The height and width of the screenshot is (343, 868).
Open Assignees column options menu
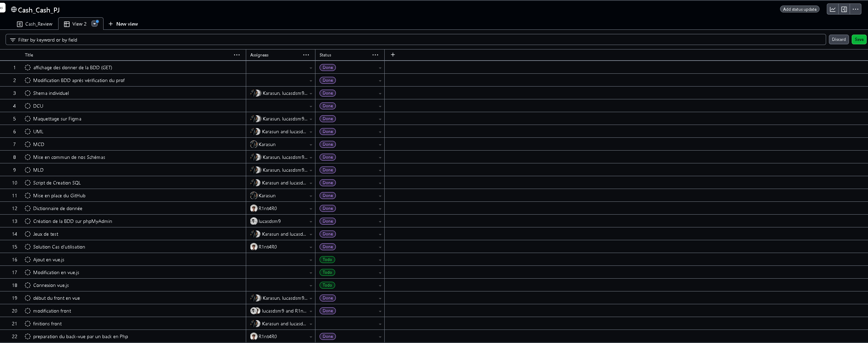pyautogui.click(x=306, y=55)
